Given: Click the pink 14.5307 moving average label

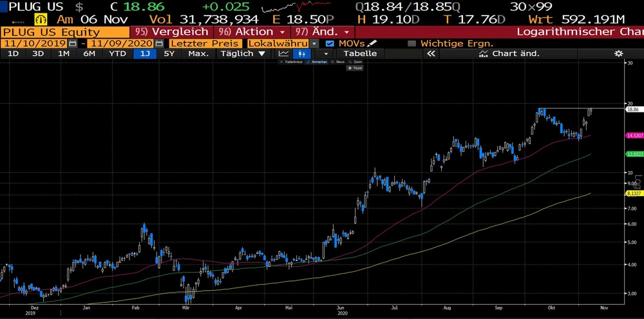Looking at the screenshot, I should [633, 135].
